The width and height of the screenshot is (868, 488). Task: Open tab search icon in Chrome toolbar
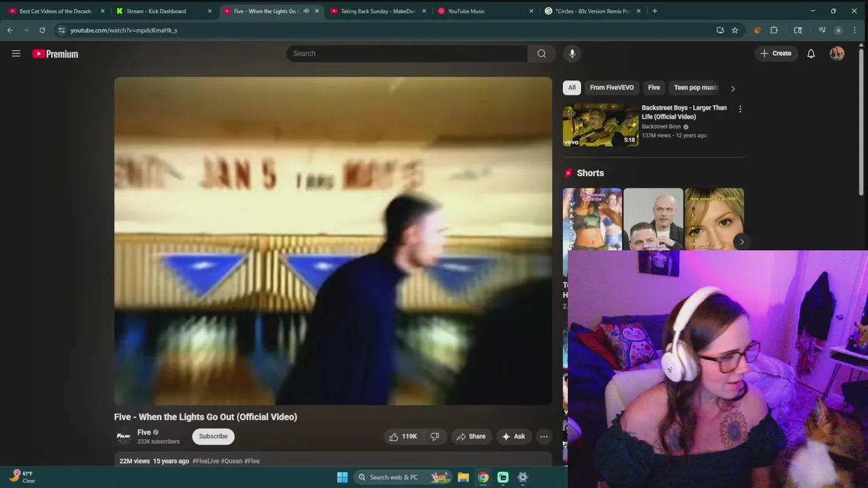[798, 30]
